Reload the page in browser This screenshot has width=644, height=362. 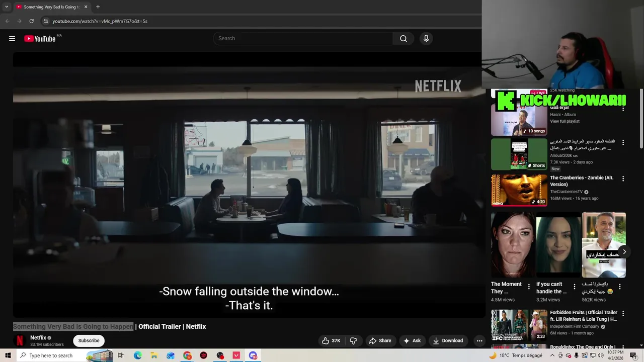point(31,21)
